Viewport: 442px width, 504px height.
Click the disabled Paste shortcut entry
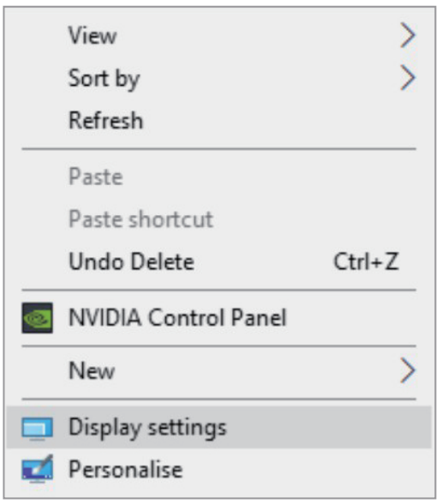point(218,219)
